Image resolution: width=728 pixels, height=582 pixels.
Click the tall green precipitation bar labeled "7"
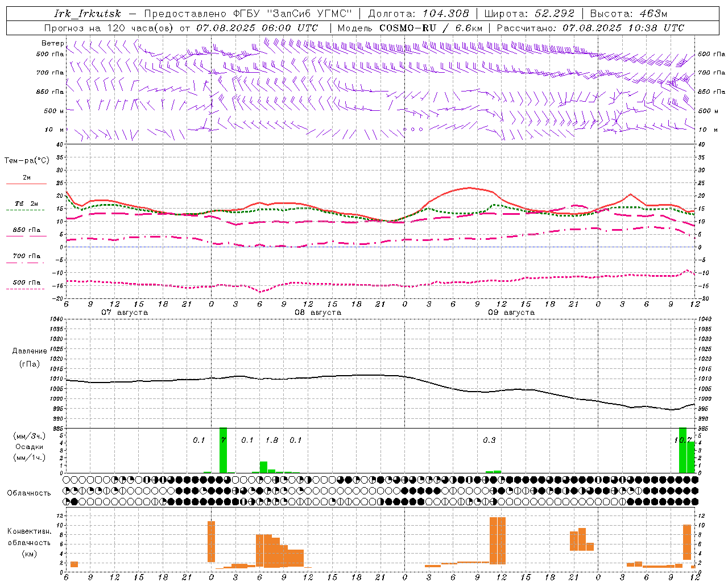224,450
